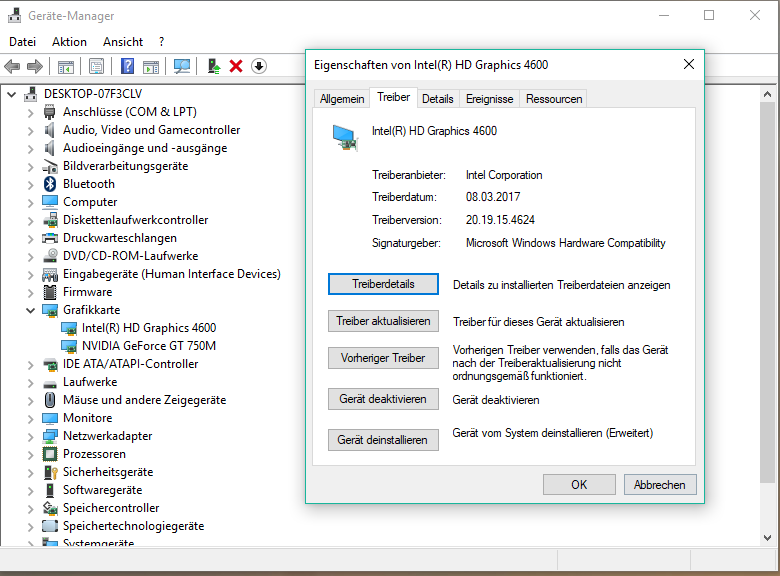This screenshot has width=780, height=576.
Task: Click the Abbrechen button
Action: 660,484
